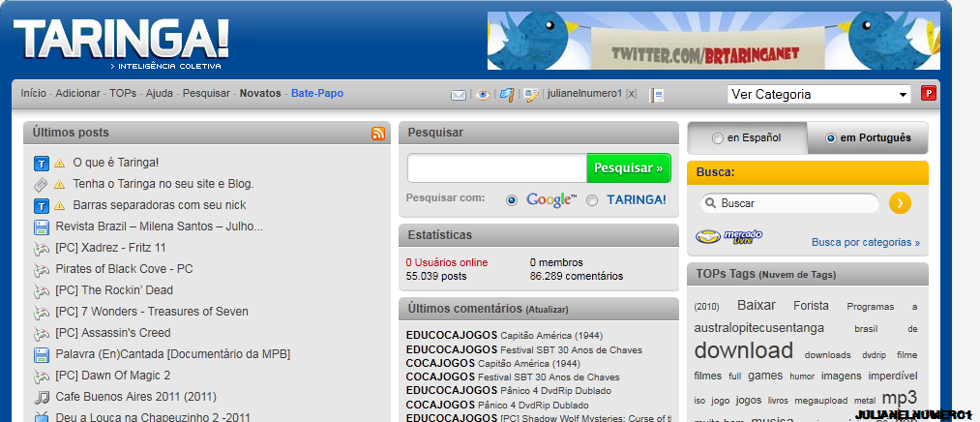Image resolution: width=980 pixels, height=422 pixels.
Task: Go to Início in the nav bar
Action: [33, 93]
